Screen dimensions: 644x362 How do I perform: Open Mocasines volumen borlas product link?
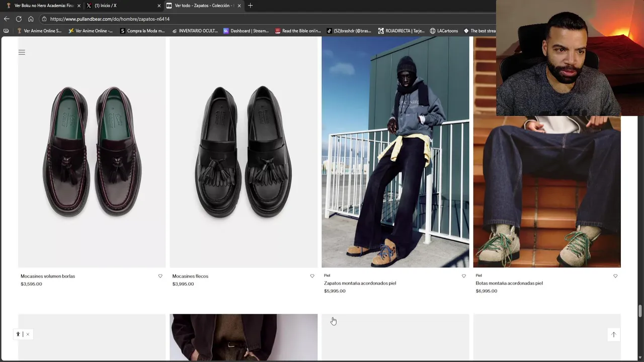[x=48, y=276]
